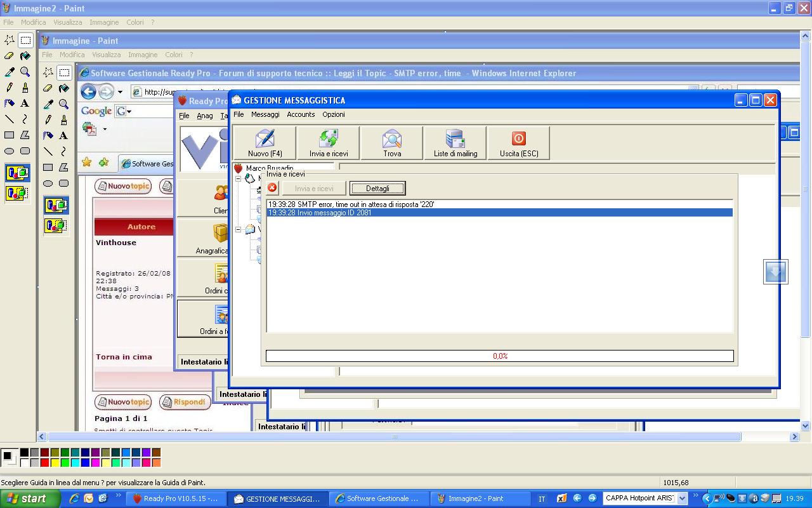
Task: Pick the black color swatch in the palette
Action: (24, 453)
